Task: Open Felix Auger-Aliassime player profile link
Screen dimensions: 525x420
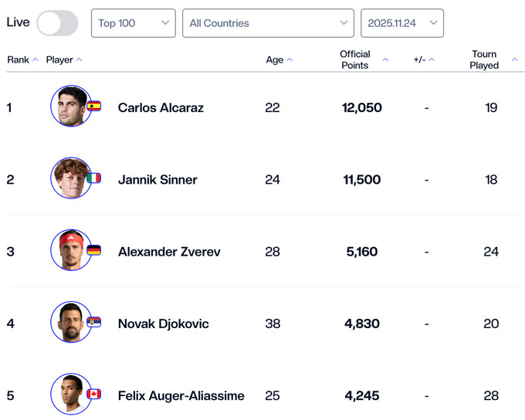Action: coord(181,396)
